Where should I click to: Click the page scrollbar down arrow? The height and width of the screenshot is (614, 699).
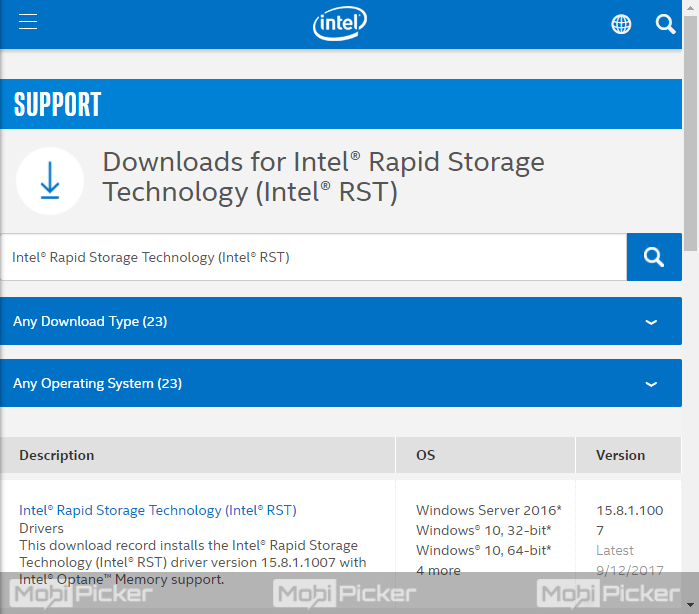pyautogui.click(x=691, y=605)
